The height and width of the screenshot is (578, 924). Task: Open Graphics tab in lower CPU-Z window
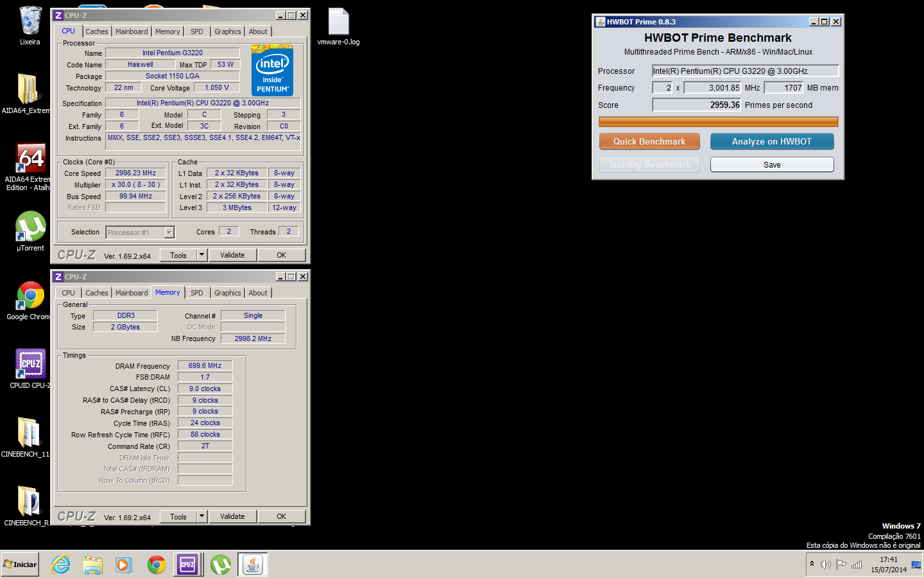(228, 293)
